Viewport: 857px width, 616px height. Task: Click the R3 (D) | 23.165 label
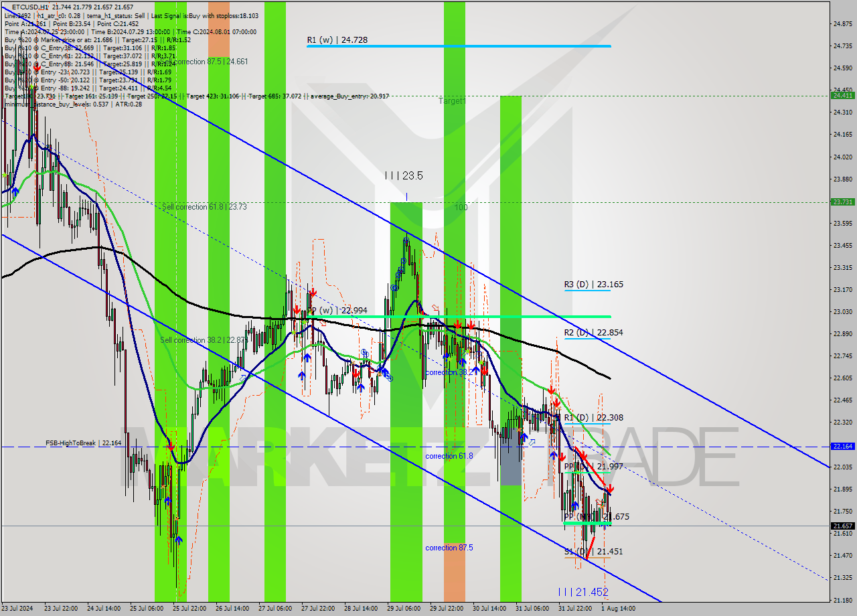pos(594,285)
